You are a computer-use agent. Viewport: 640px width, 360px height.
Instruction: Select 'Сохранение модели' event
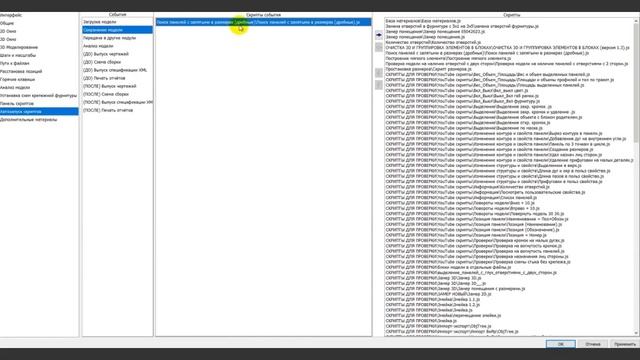pos(118,30)
